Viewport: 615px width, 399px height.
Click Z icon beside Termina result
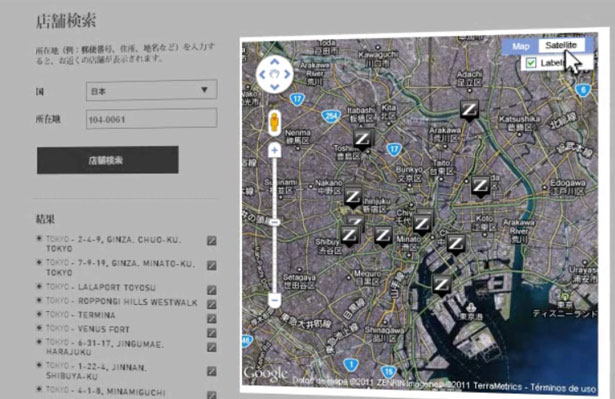click(211, 318)
